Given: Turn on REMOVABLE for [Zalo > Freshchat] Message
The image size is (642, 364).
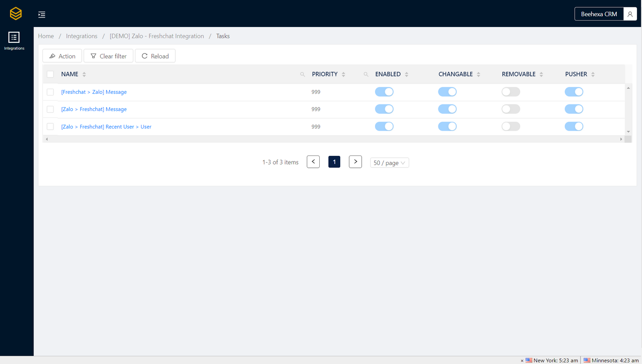Looking at the screenshot, I should coord(510,109).
